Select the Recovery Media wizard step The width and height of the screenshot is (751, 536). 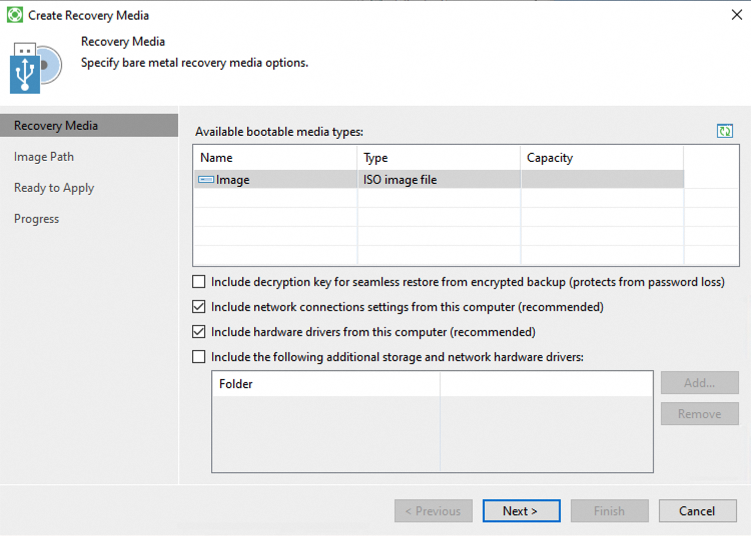[x=56, y=126]
